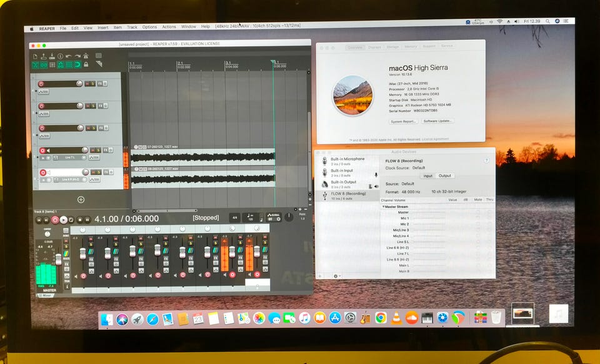
Task: Open the Line 7 L input dropdown
Action: click(x=70, y=157)
